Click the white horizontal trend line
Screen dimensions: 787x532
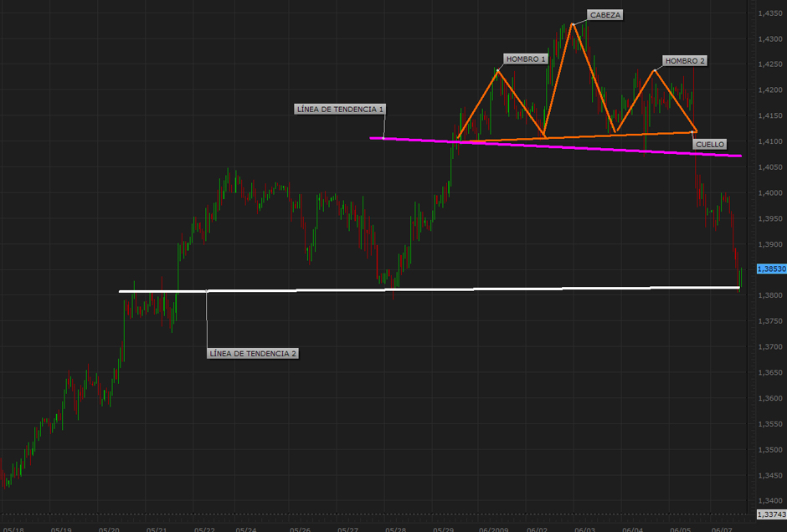coord(419,289)
